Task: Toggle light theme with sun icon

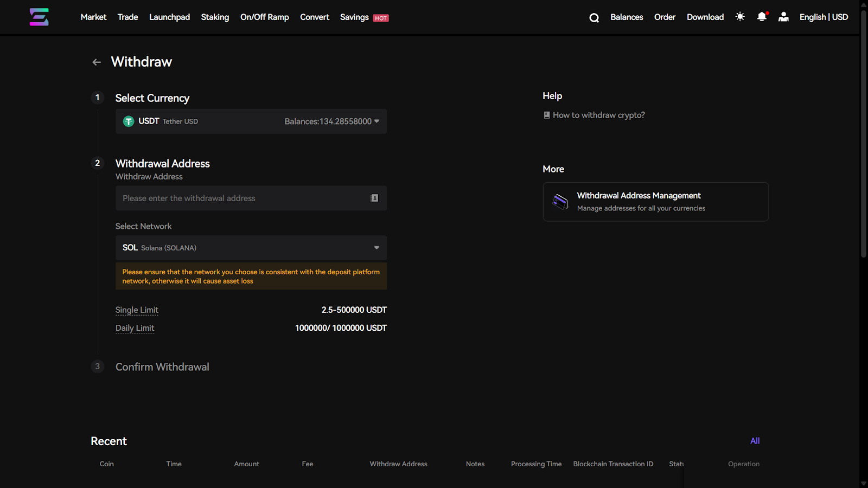Action: point(740,17)
